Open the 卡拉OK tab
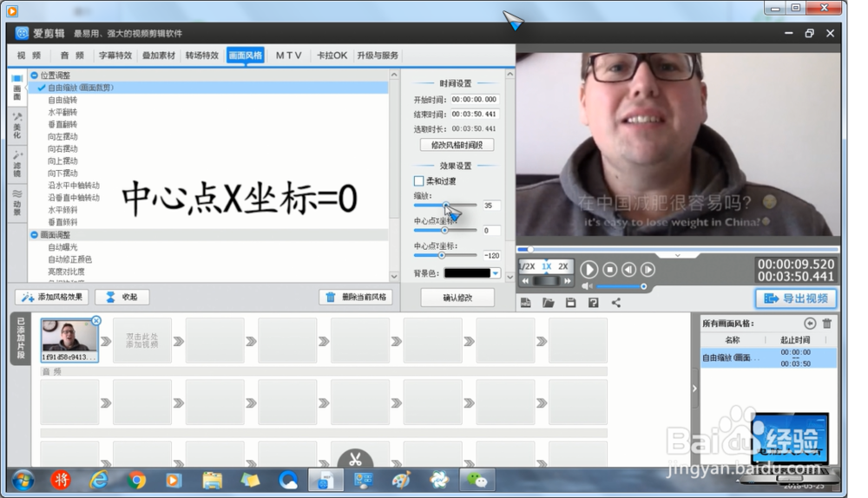868x498 pixels. (x=332, y=56)
